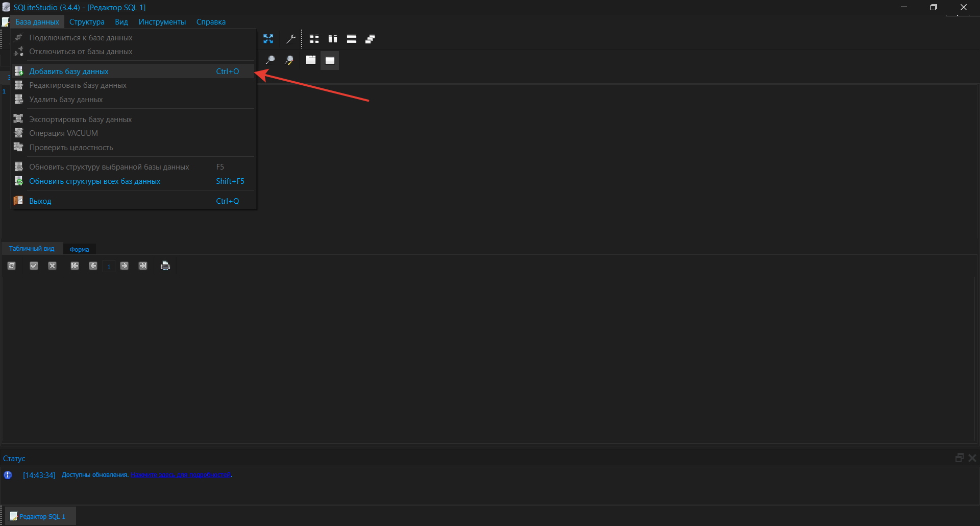Click the full-screen arrows toolbar icon
The height and width of the screenshot is (526, 980).
pyautogui.click(x=268, y=39)
